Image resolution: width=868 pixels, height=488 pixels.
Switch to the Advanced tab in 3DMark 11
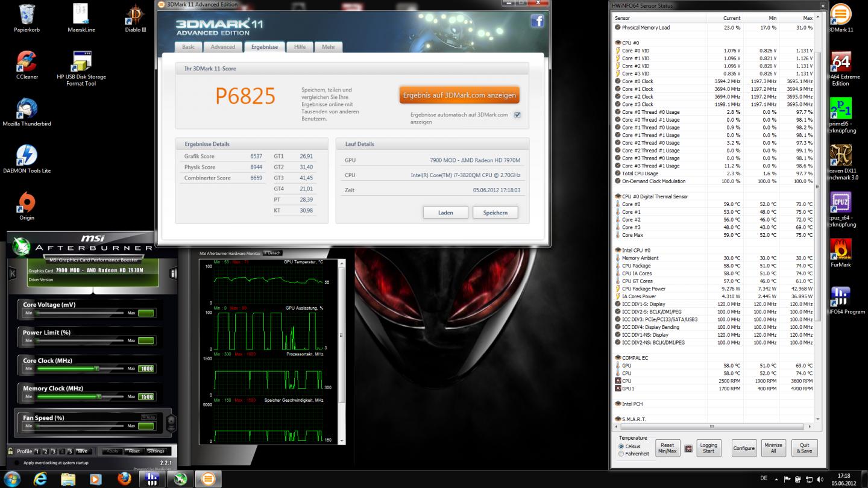click(x=223, y=47)
